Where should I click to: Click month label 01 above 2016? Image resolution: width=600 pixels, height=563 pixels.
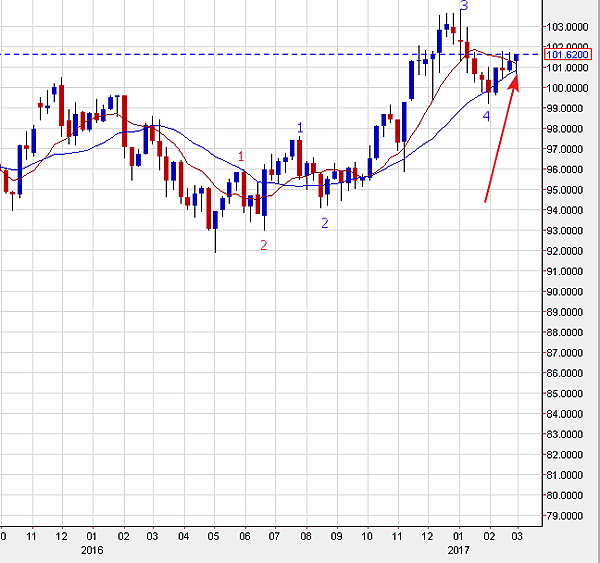point(92,536)
